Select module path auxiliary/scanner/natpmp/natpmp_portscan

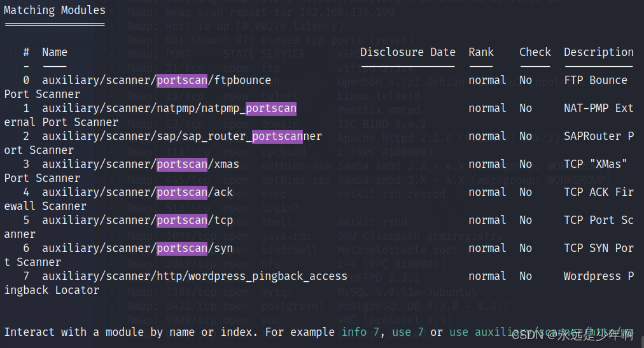pos(169,108)
